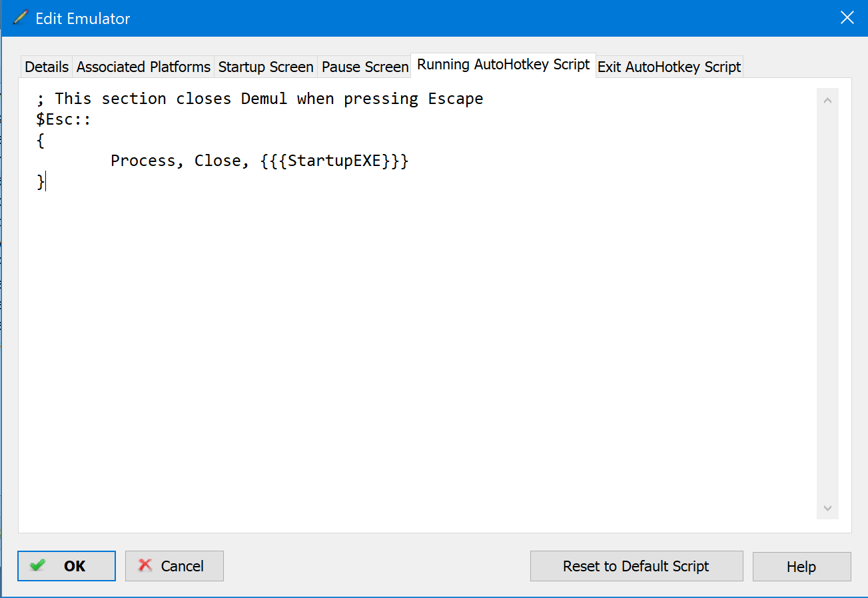Reset to Default Script
Image resolution: width=868 pixels, height=598 pixels.
point(636,566)
